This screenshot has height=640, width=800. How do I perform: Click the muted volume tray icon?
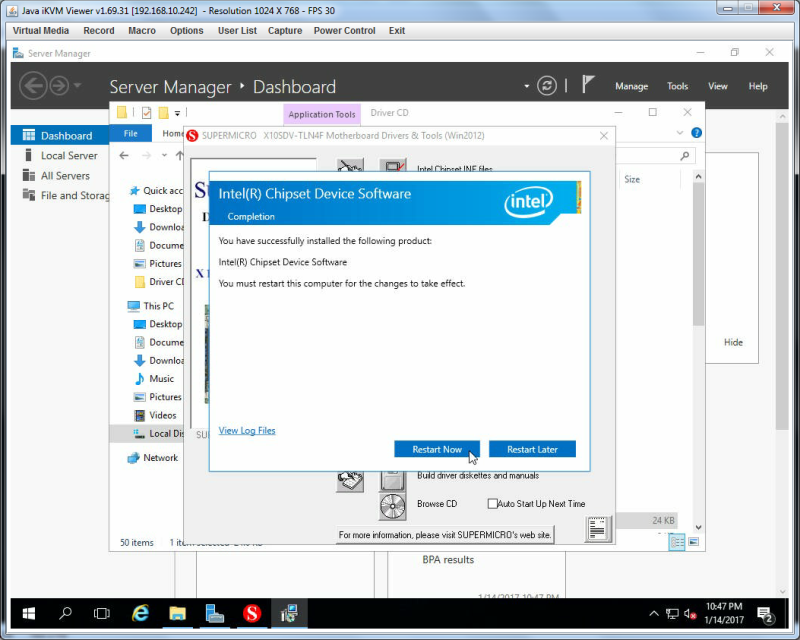(690, 614)
